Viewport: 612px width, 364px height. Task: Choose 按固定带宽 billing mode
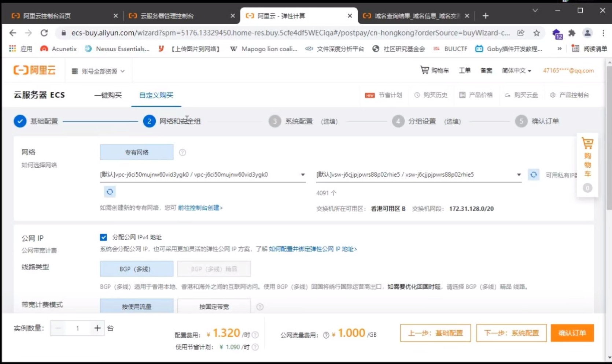point(214,306)
